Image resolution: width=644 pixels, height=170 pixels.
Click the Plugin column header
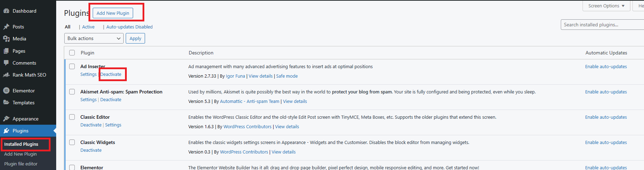[87, 53]
